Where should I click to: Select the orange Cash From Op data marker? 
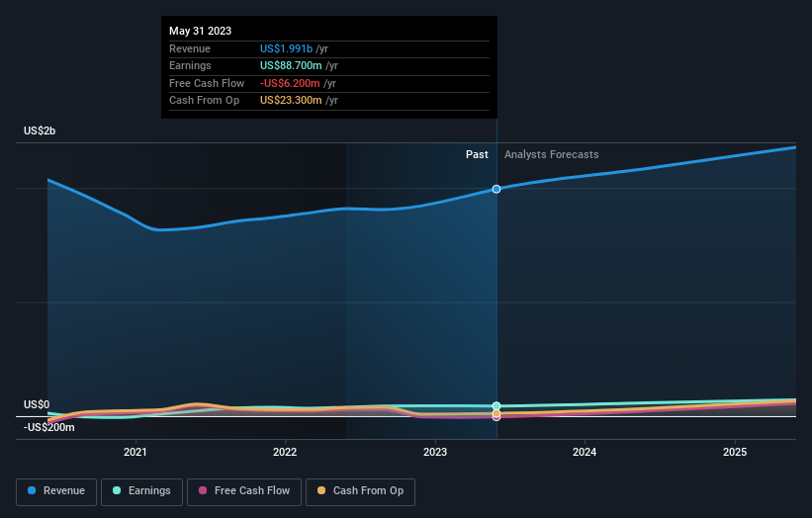coord(496,413)
